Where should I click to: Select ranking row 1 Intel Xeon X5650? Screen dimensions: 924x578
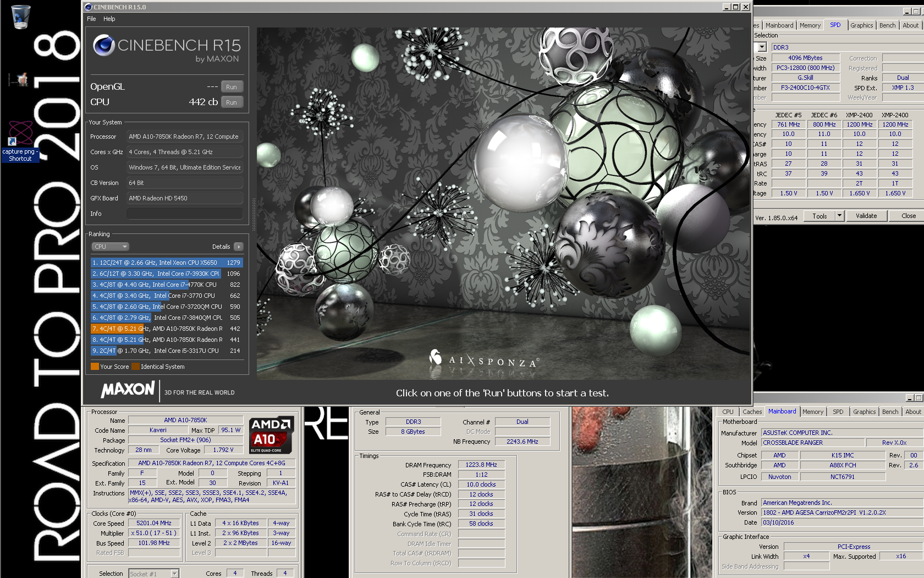coord(167,263)
